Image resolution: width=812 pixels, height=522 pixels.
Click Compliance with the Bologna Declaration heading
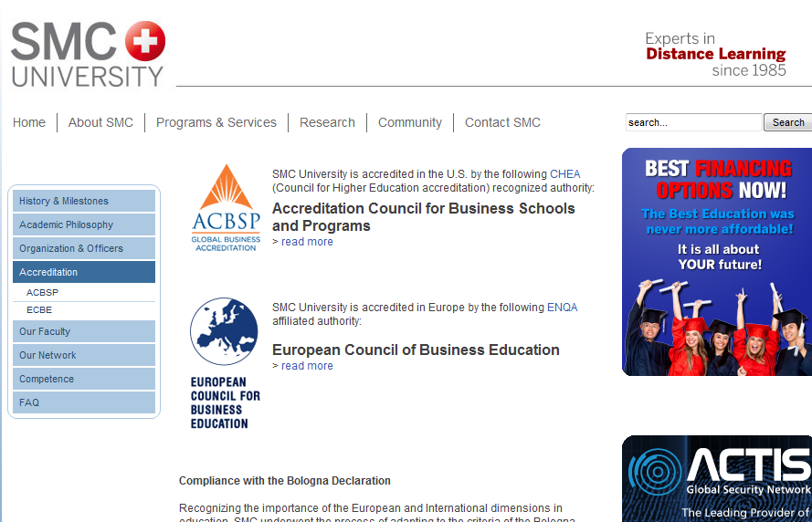(285, 481)
